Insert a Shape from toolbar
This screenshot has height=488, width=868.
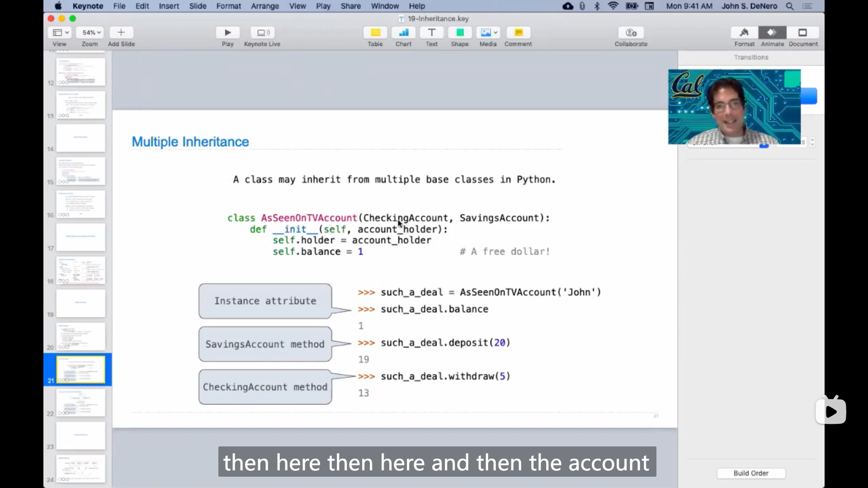pos(460,33)
